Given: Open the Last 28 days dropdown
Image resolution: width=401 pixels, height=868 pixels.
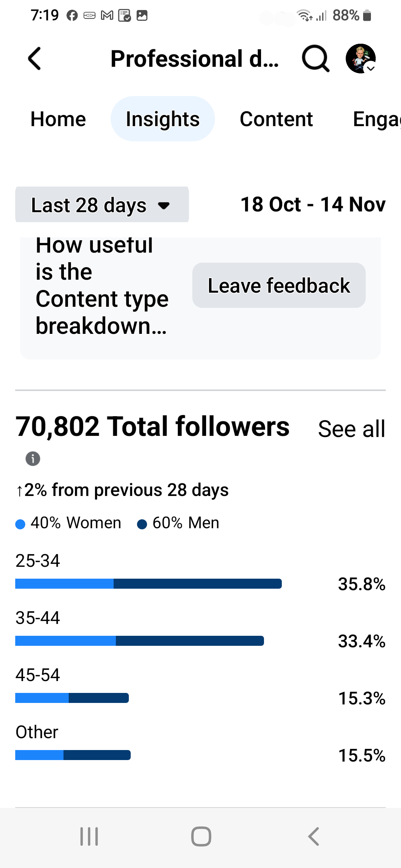Looking at the screenshot, I should coord(102,205).
